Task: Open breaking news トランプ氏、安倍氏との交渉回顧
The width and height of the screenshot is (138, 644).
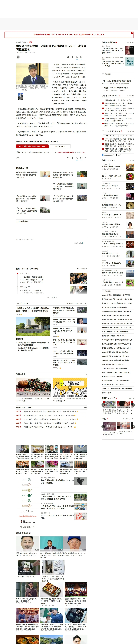Action: 50,419
